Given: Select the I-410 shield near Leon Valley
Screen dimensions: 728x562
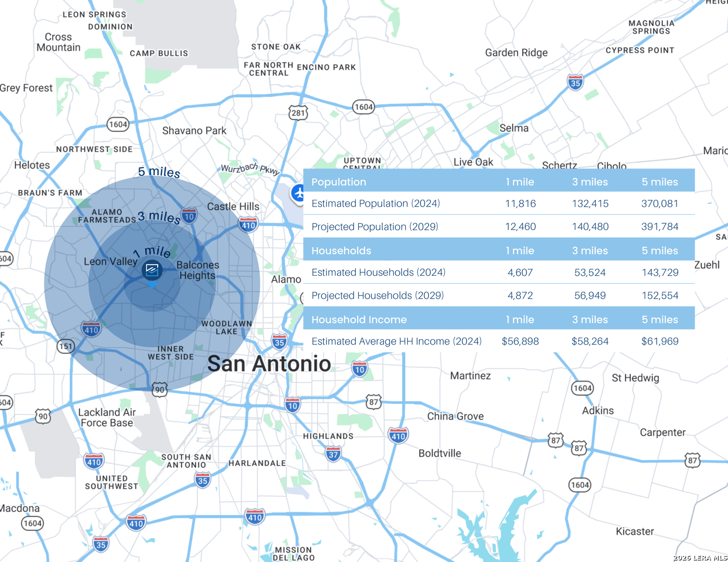Looking at the screenshot, I should click(91, 329).
